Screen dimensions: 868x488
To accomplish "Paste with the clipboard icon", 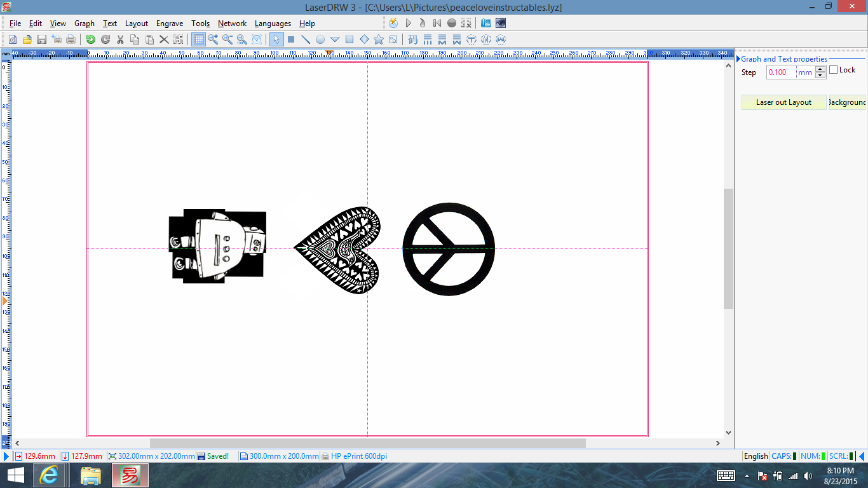I will point(149,39).
